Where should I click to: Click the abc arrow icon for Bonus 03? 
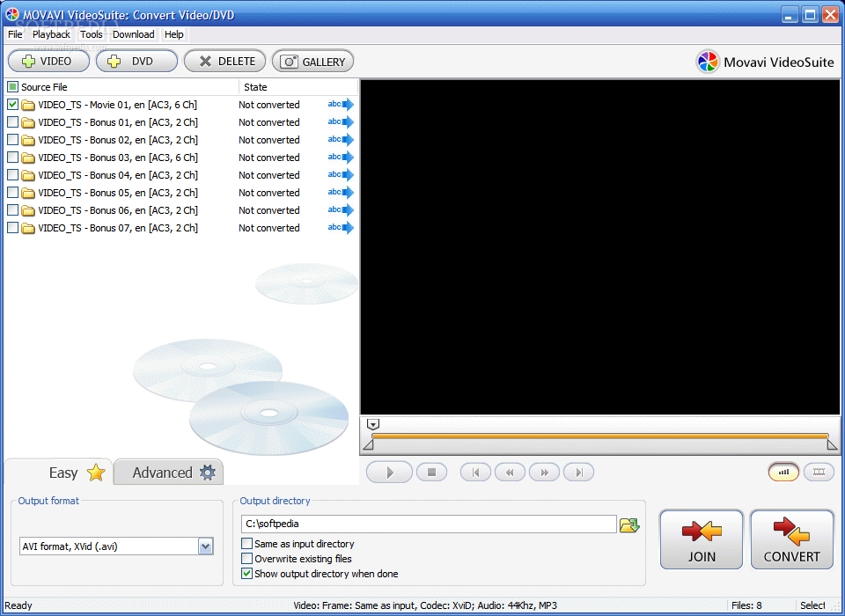point(341,158)
